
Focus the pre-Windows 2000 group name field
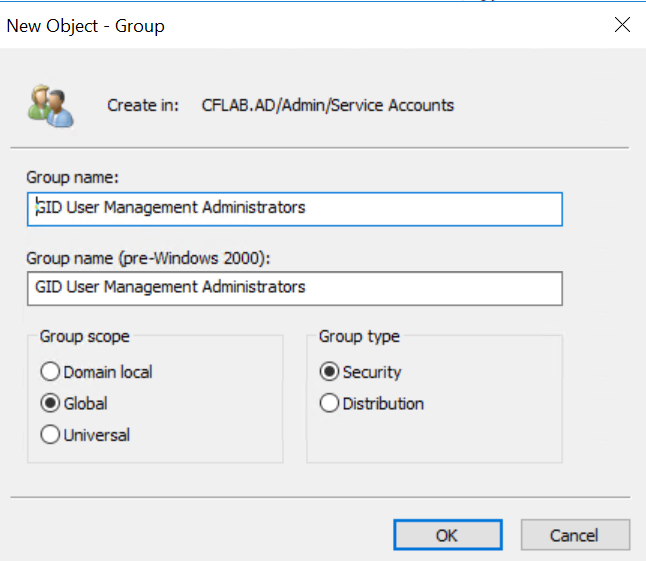pos(294,287)
